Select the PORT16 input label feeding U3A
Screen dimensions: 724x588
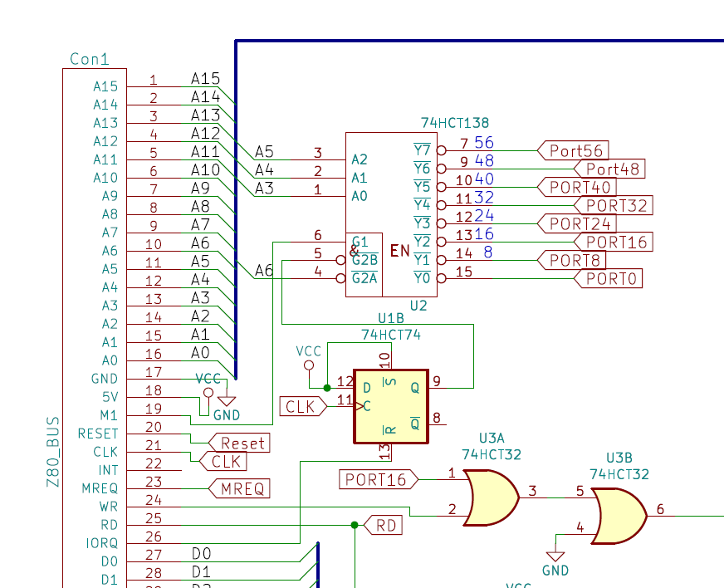(379, 479)
